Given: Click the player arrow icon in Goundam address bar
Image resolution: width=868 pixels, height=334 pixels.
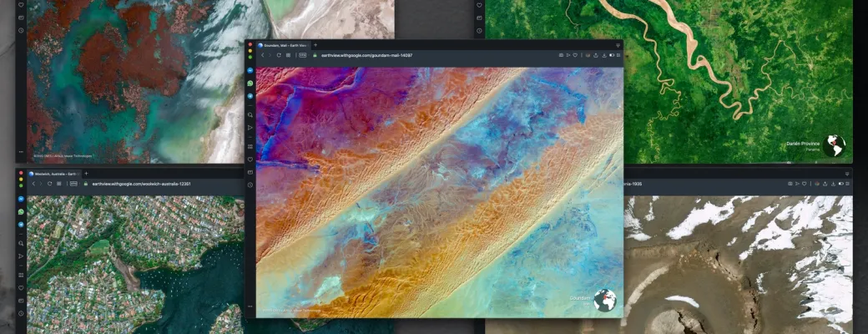Looking at the screenshot, I should pos(568,55).
